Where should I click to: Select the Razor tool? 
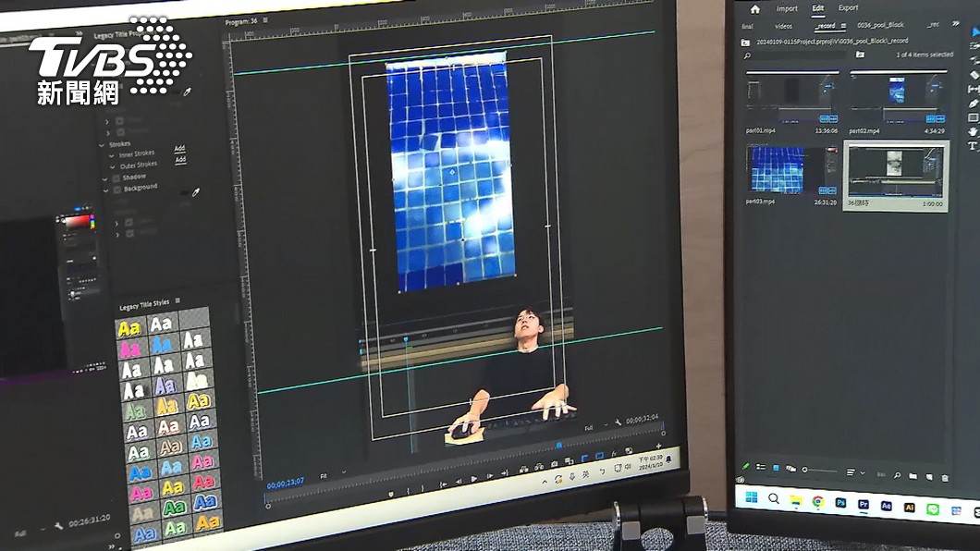(x=974, y=75)
